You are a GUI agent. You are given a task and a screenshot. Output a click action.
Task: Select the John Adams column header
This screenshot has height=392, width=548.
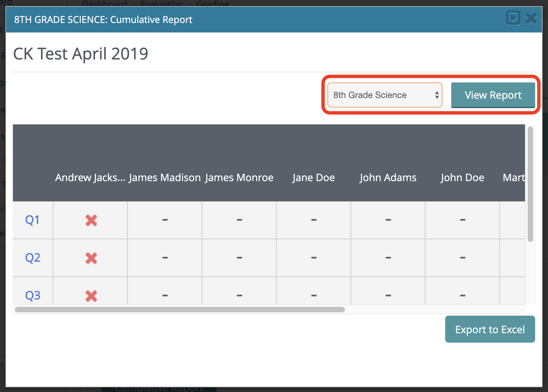[388, 177]
